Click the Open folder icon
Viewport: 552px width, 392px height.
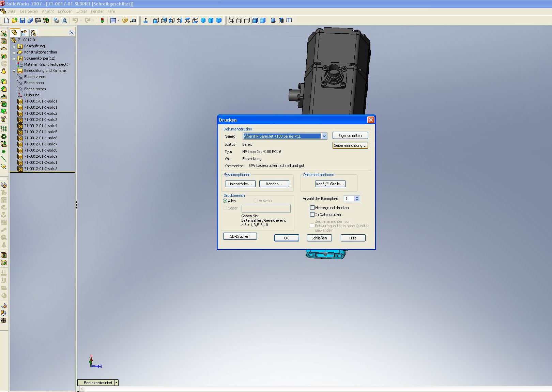14,20
